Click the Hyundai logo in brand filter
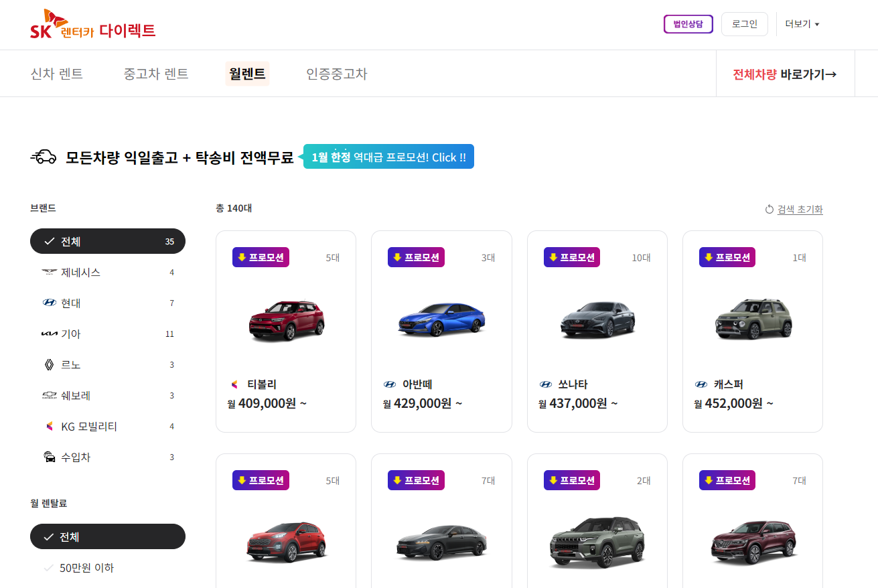The image size is (878, 588). 50,303
